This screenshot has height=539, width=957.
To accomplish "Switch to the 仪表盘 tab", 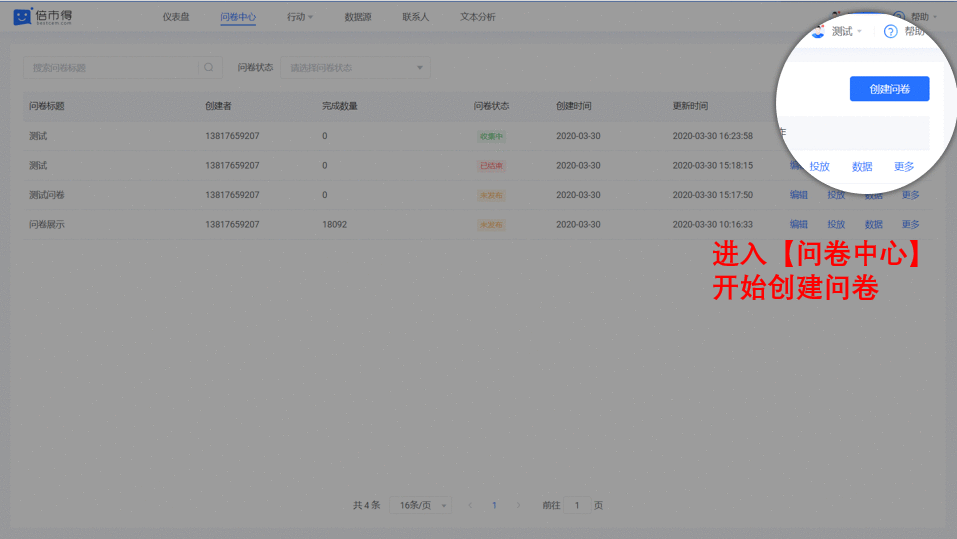I will click(176, 17).
